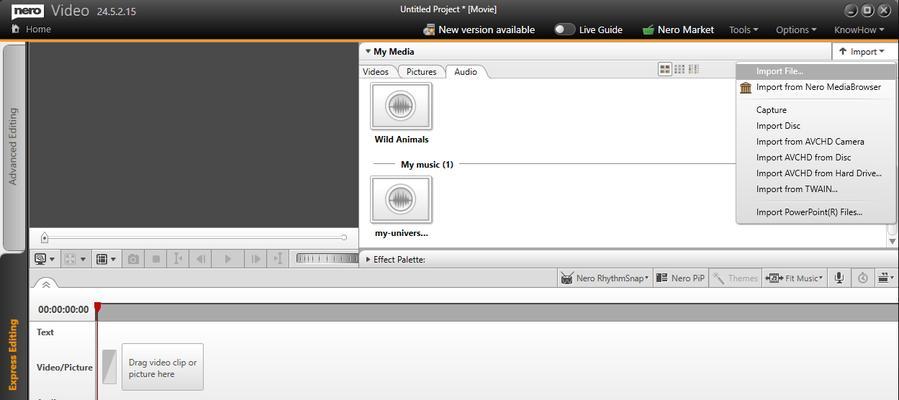The image size is (899, 400).
Task: Choose Capture from import menu
Action: point(815,110)
